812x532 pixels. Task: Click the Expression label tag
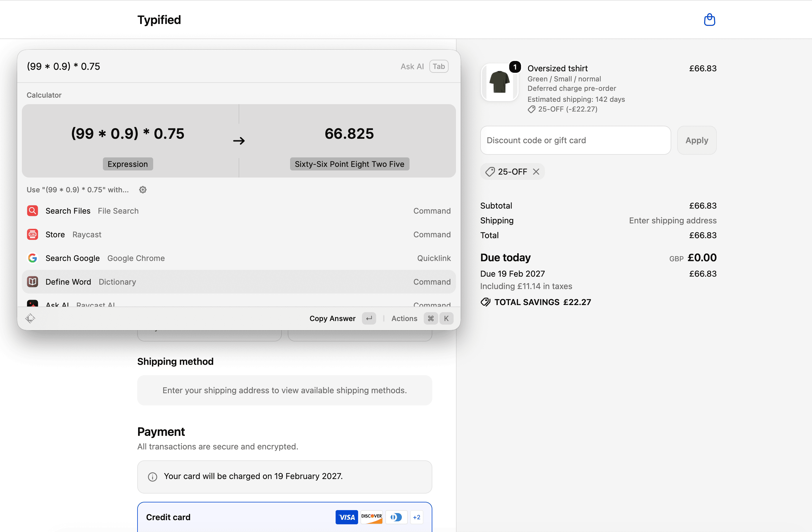coord(128,164)
